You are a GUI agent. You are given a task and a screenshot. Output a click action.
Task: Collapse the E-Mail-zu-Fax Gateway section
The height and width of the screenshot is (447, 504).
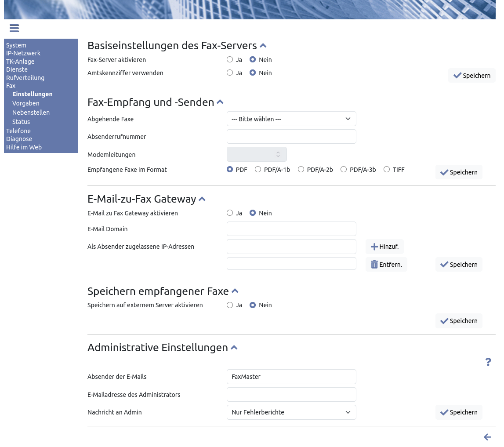tap(202, 199)
